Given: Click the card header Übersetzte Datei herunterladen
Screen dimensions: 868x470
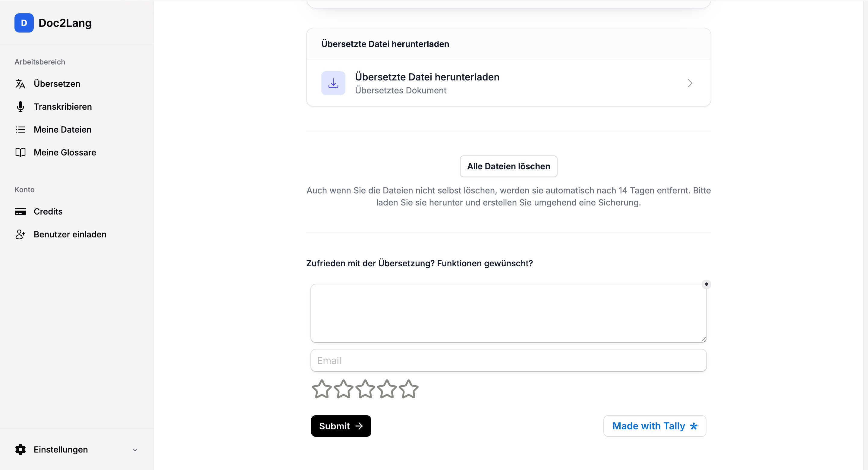Looking at the screenshot, I should [x=385, y=44].
